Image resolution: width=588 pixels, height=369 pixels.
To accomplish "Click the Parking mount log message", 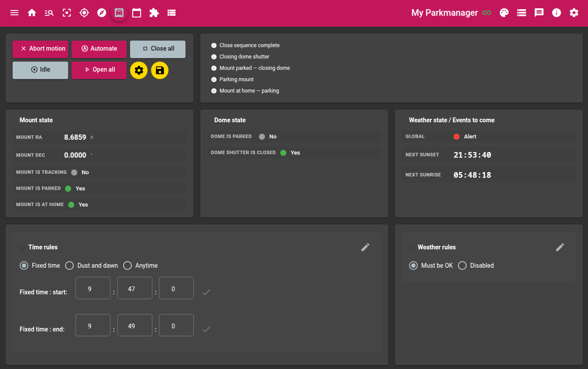I will point(237,79).
